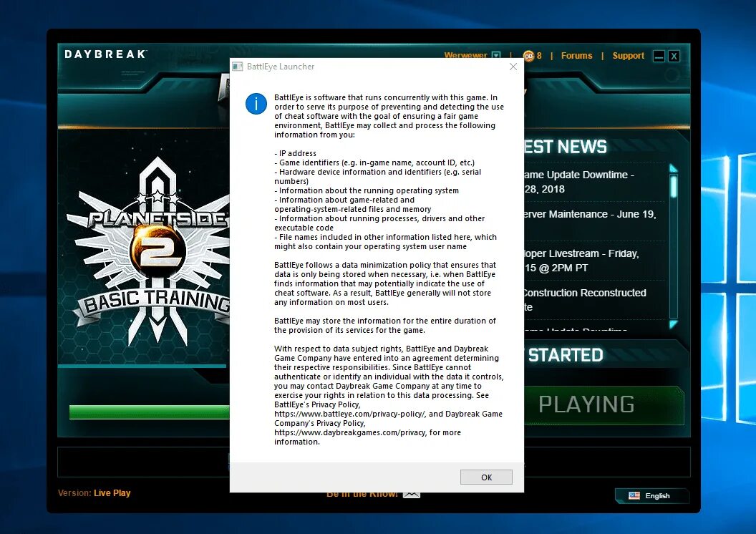The image size is (756, 534).
Task: Click the battleye.com privacy-policy URL text
Action: coord(349,414)
